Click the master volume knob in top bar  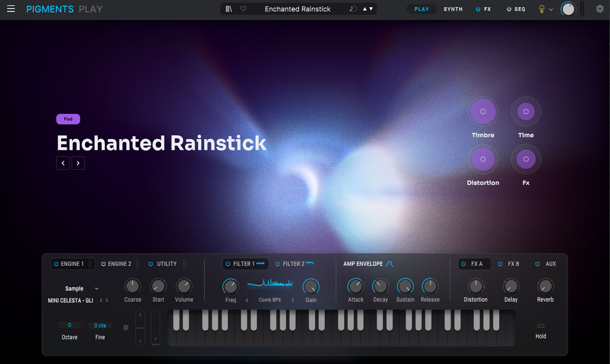(568, 9)
